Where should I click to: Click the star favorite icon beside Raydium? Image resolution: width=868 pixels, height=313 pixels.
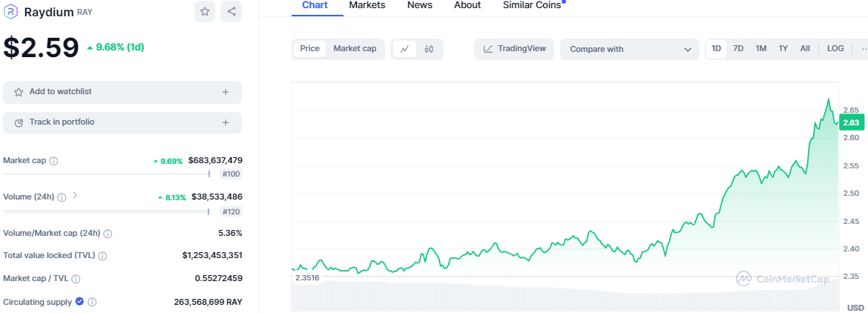[x=205, y=11]
